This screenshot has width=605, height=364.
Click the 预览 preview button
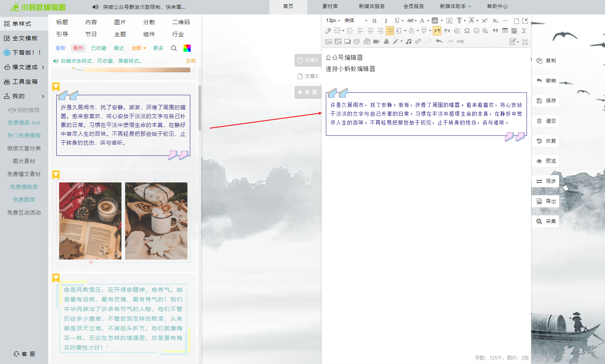[x=546, y=161]
